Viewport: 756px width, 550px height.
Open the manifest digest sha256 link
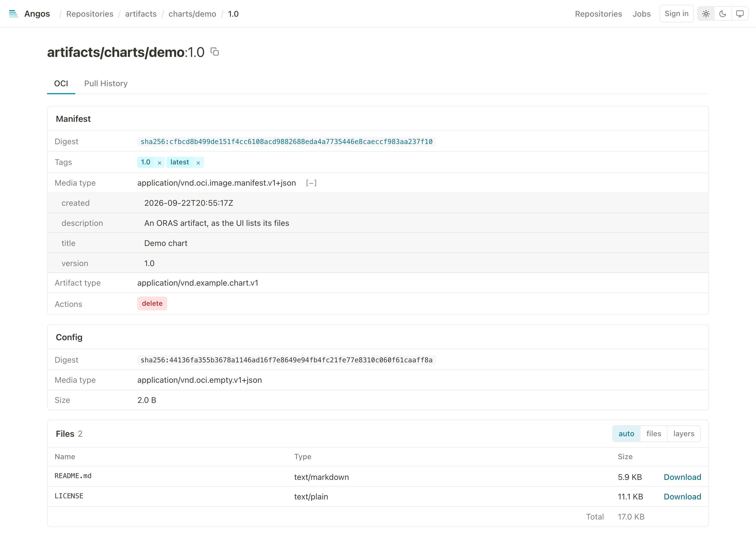click(x=286, y=142)
